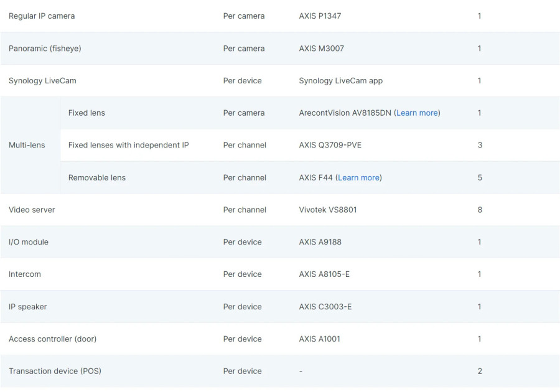This screenshot has height=392, width=560.
Task: Click 'Per device' in the Transaction device row
Action: point(243,371)
